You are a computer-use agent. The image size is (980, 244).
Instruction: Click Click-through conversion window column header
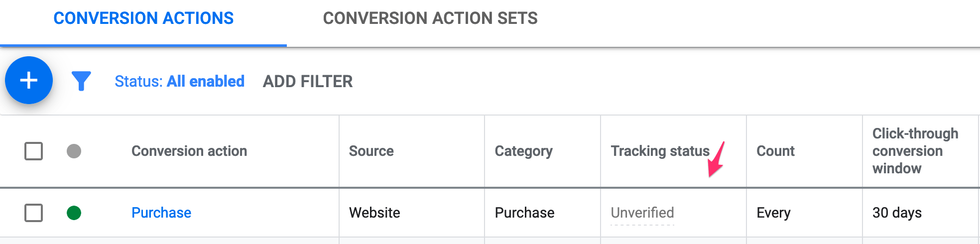[x=915, y=151]
